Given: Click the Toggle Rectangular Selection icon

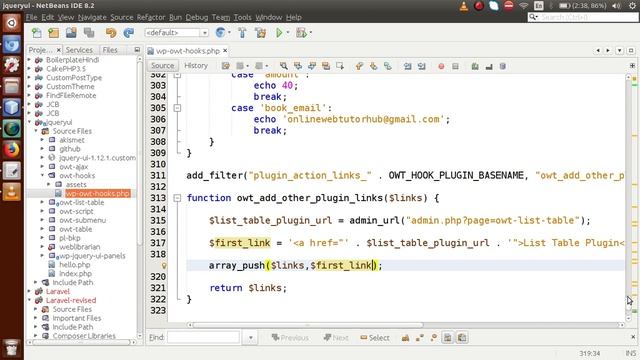Looking at the screenshot, I should coord(340,66).
